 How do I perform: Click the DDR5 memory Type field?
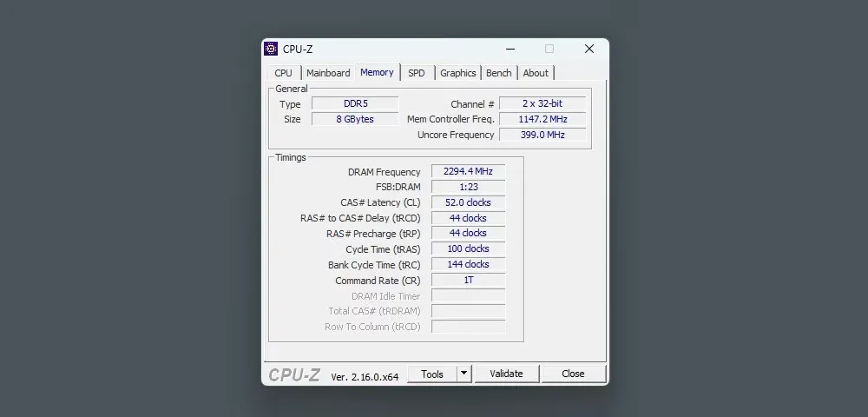coord(355,103)
